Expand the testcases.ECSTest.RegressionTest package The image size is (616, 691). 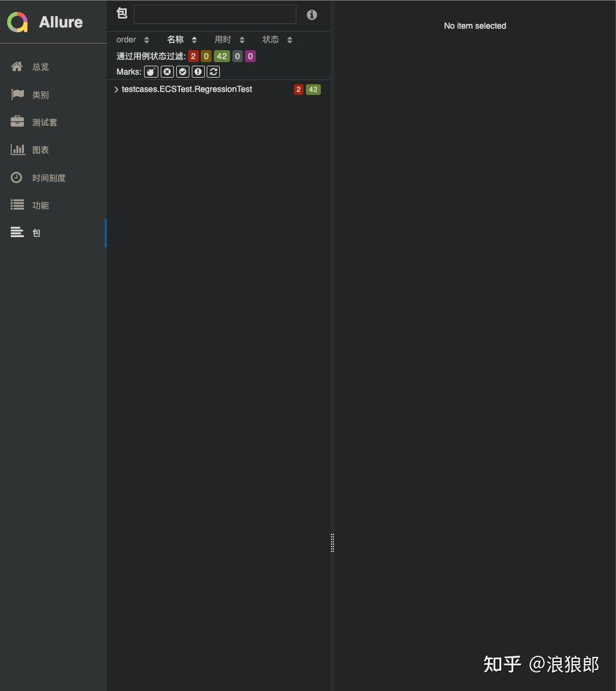[x=115, y=90]
